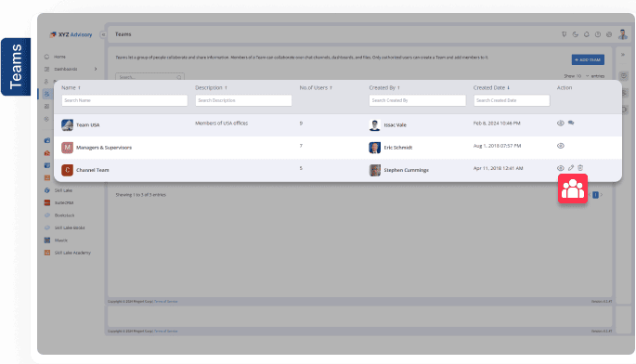Select the Team USA name

(x=88, y=125)
